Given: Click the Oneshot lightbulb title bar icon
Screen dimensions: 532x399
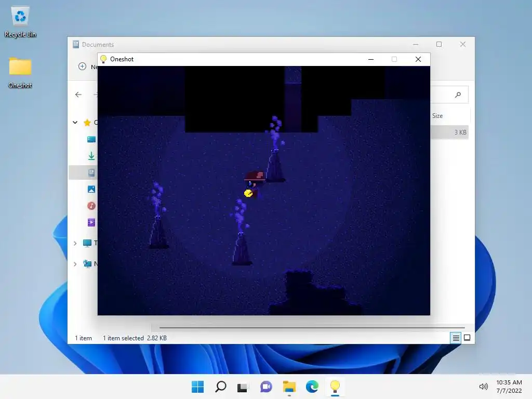Looking at the screenshot, I should (x=103, y=59).
